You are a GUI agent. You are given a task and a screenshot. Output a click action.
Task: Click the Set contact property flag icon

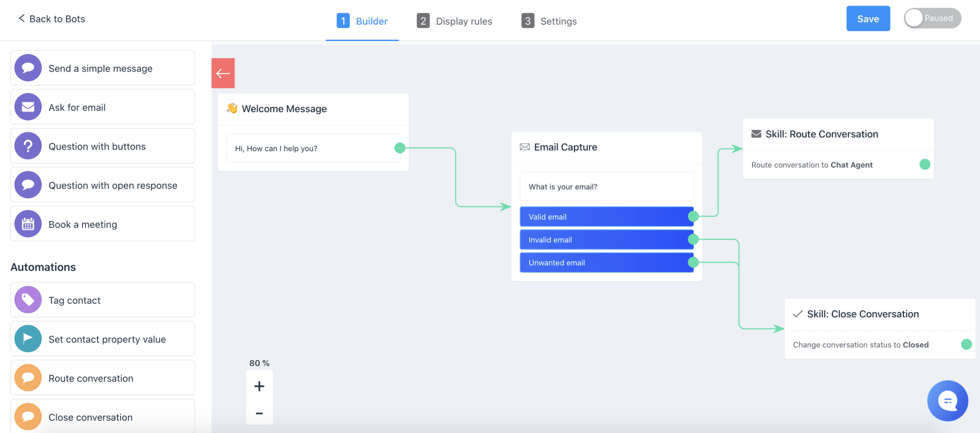[x=28, y=339]
